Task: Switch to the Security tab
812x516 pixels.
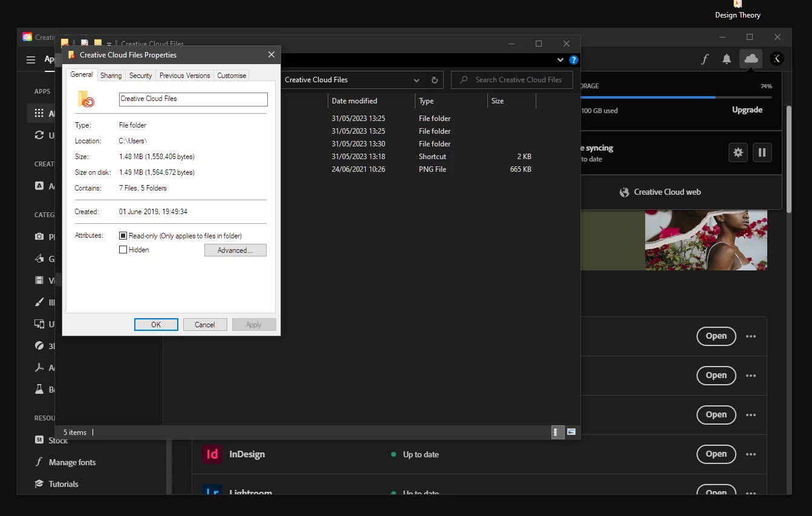Action: coord(141,76)
